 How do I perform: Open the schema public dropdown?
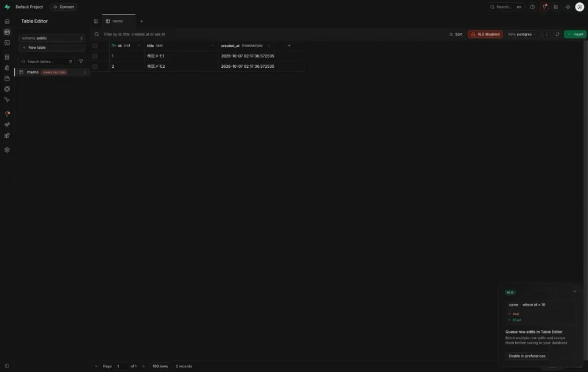52,38
